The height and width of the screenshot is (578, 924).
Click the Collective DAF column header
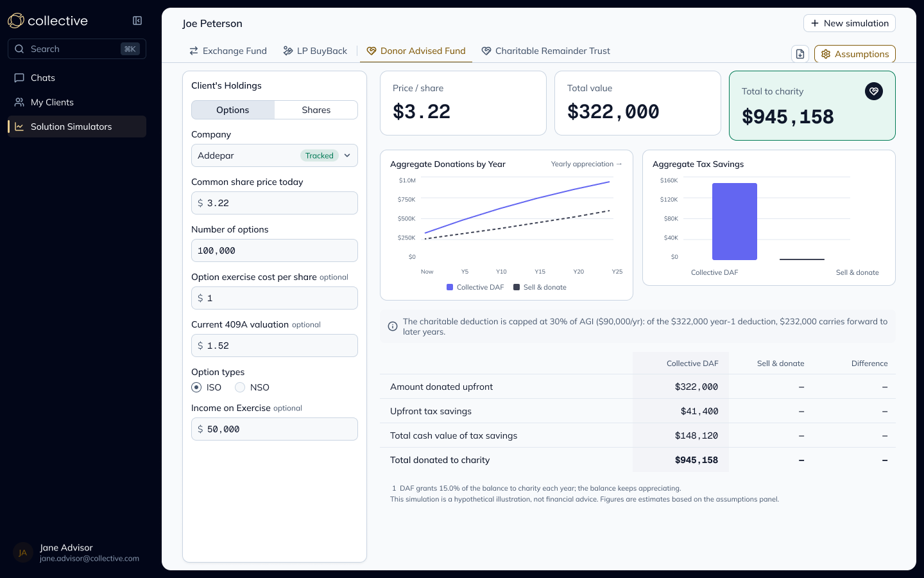pyautogui.click(x=692, y=363)
